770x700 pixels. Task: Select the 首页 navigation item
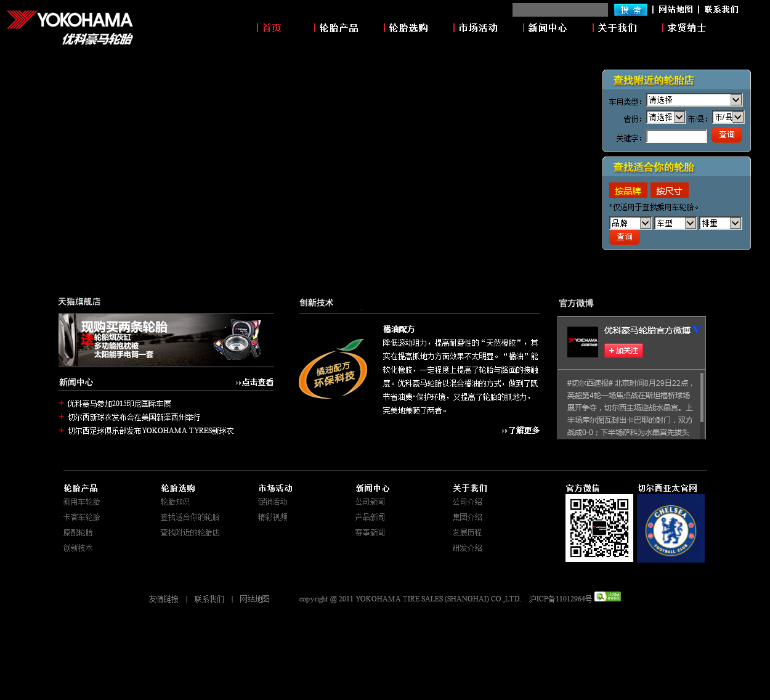(x=272, y=28)
